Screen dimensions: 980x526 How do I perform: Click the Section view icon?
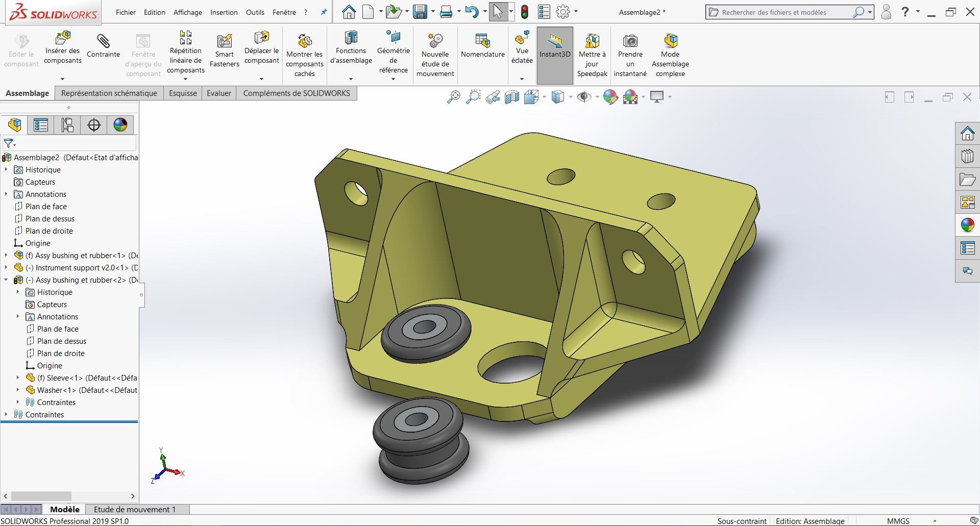[512, 97]
